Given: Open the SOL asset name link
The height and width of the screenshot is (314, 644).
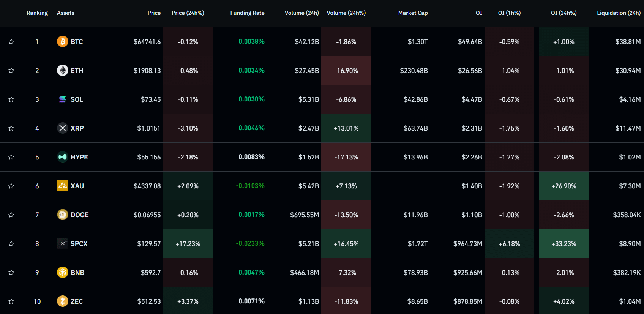Looking at the screenshot, I should pyautogui.click(x=77, y=99).
